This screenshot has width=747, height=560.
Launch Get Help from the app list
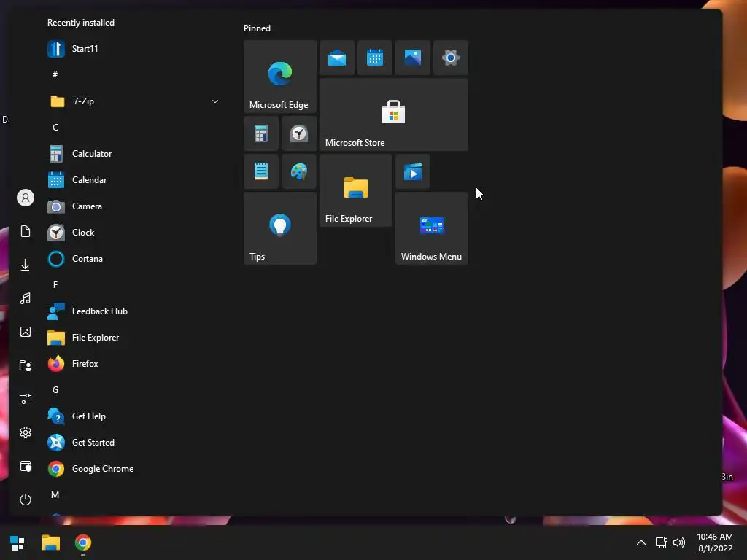[x=134, y=416]
